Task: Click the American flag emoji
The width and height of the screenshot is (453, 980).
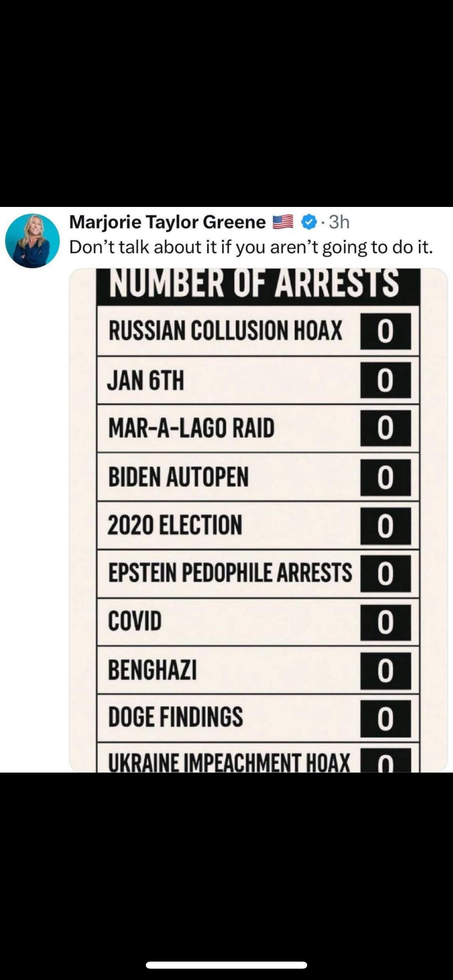Action: coord(284,222)
